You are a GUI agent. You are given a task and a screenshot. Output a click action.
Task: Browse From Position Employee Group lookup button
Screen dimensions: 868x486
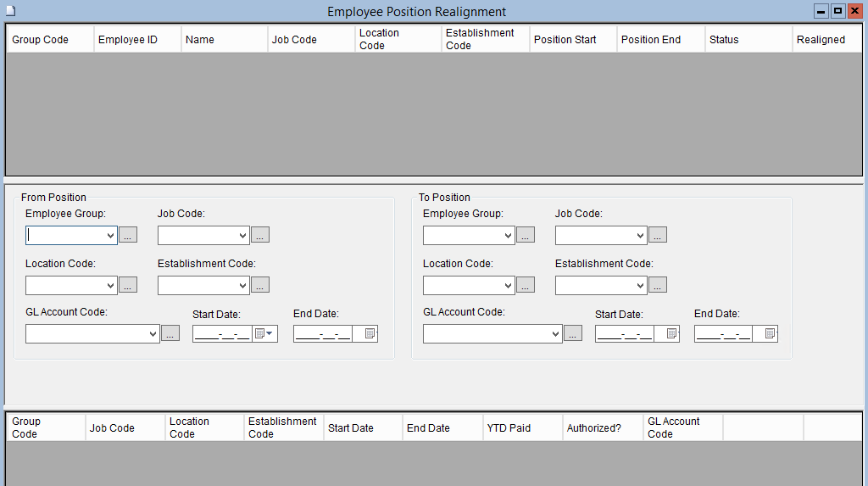[x=128, y=236]
